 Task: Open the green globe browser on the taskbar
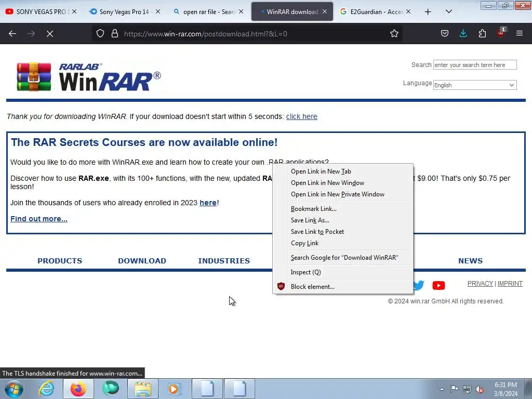click(x=111, y=389)
